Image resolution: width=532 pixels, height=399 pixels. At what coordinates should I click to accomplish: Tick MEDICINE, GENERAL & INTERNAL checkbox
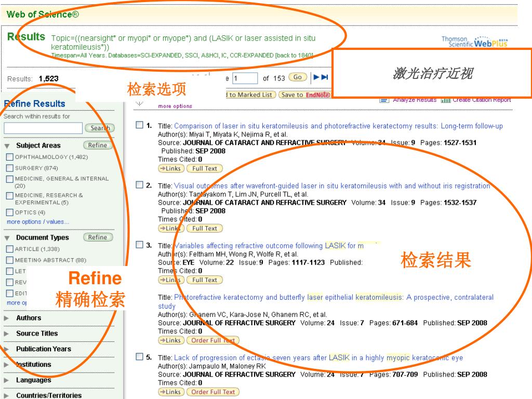pyautogui.click(x=10, y=179)
